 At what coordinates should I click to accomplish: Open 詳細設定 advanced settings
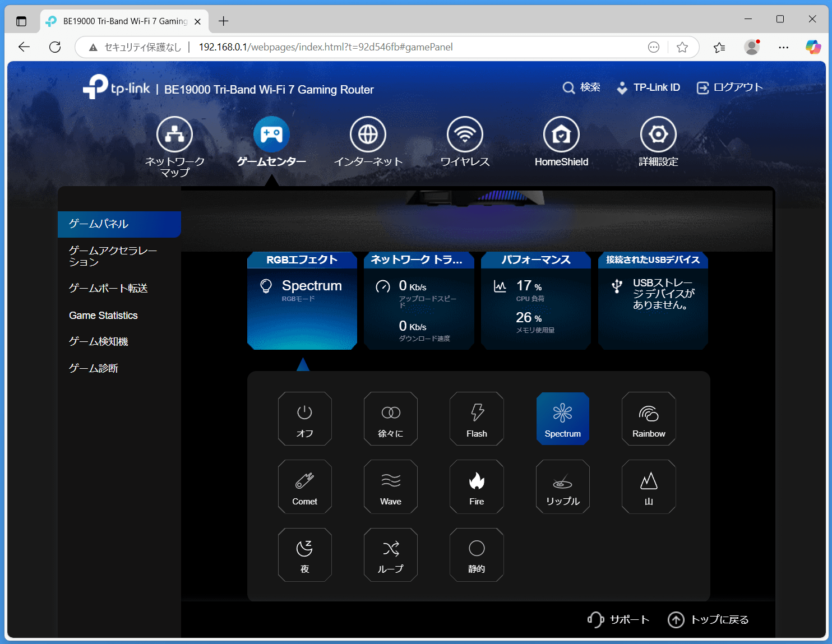pos(658,142)
